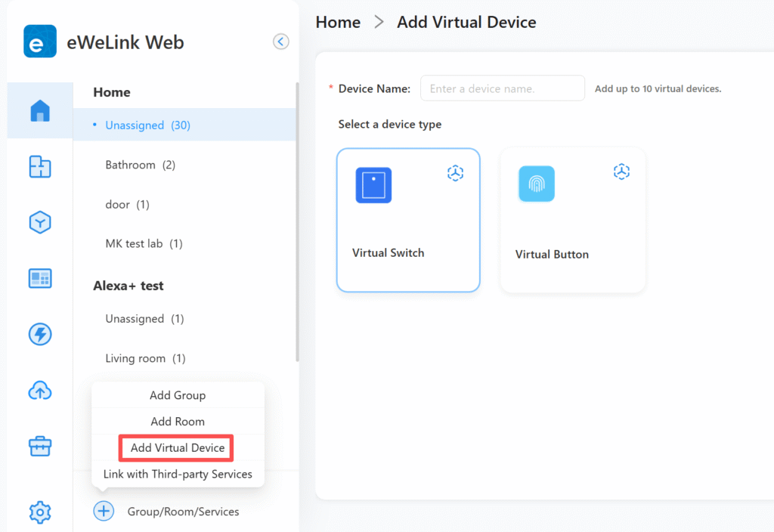Choose Add Group from popup menu
The height and width of the screenshot is (532, 774).
[x=178, y=395]
